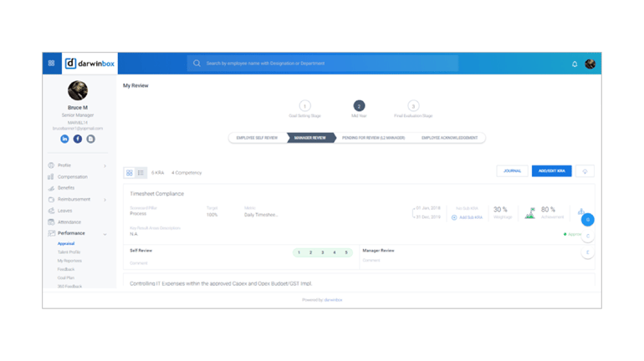This screenshot has height=361, width=644.
Task: Click the lowest white floating circle button
Action: [588, 252]
